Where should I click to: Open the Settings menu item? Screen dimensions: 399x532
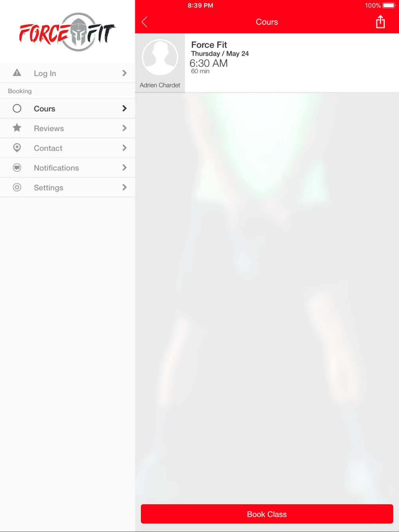[67, 187]
